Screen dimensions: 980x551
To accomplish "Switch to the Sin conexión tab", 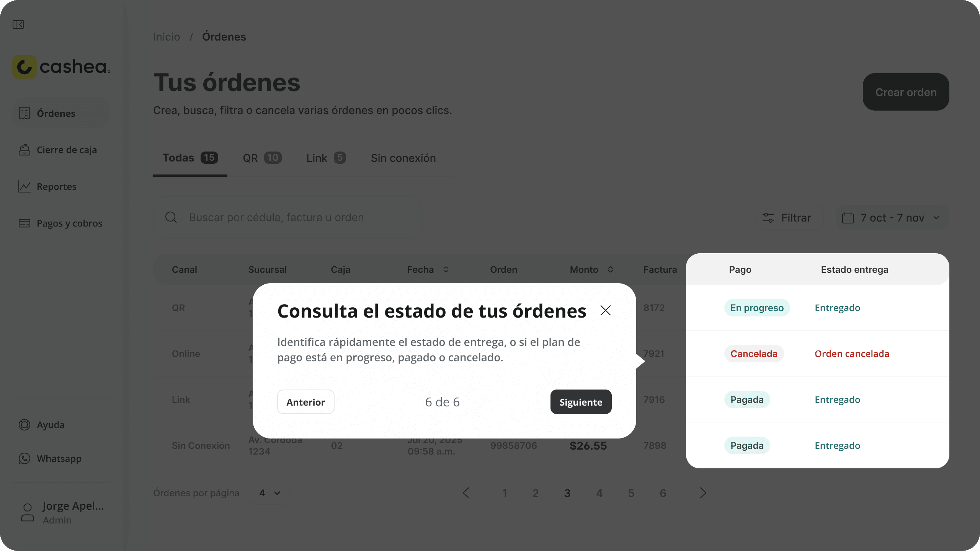I will pos(403,158).
